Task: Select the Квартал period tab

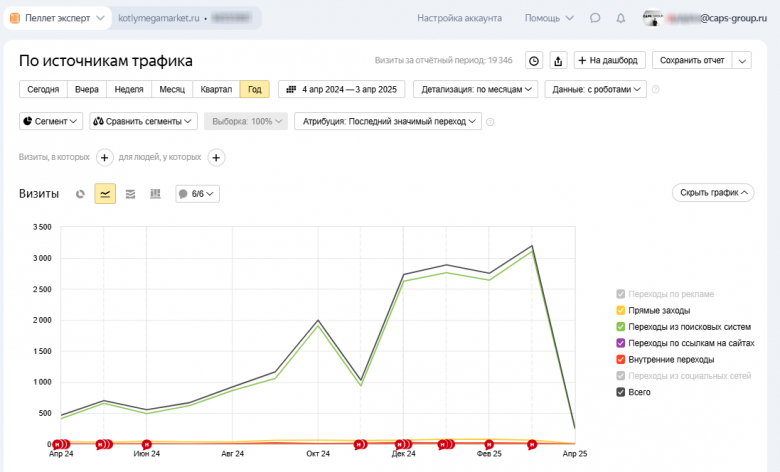Action: pyautogui.click(x=215, y=89)
